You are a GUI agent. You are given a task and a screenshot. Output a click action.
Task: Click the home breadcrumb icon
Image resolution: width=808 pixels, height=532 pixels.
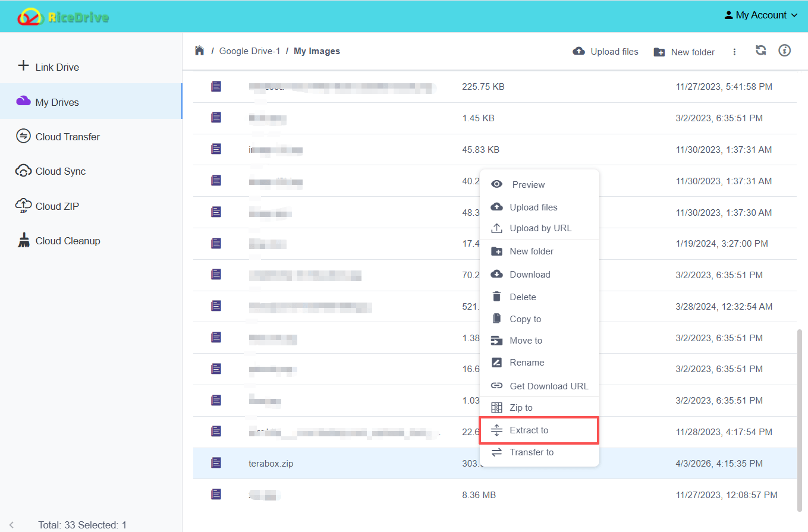(199, 51)
